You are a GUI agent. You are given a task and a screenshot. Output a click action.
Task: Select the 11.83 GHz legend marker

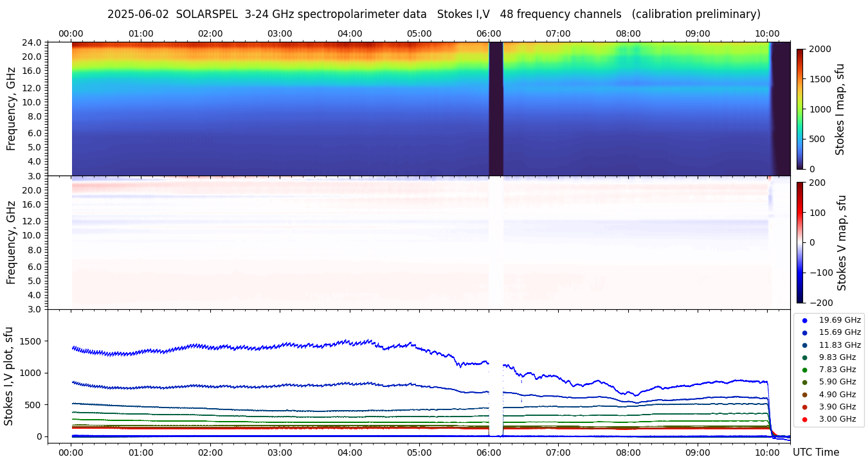(804, 345)
